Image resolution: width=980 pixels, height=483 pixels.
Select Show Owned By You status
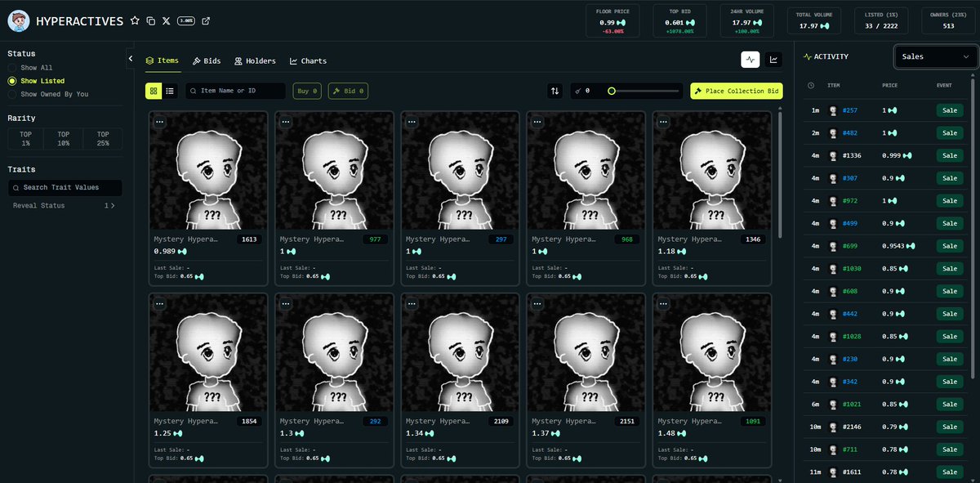[47, 94]
